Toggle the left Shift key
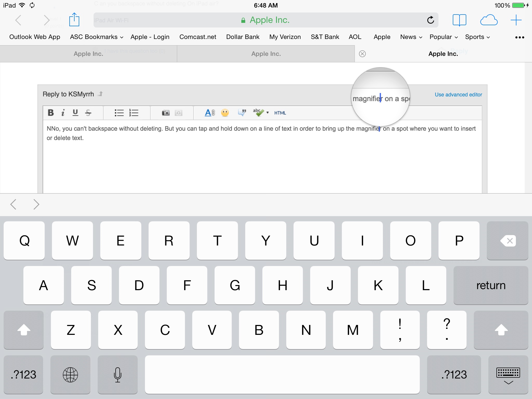The width and height of the screenshot is (532, 399). point(24,330)
